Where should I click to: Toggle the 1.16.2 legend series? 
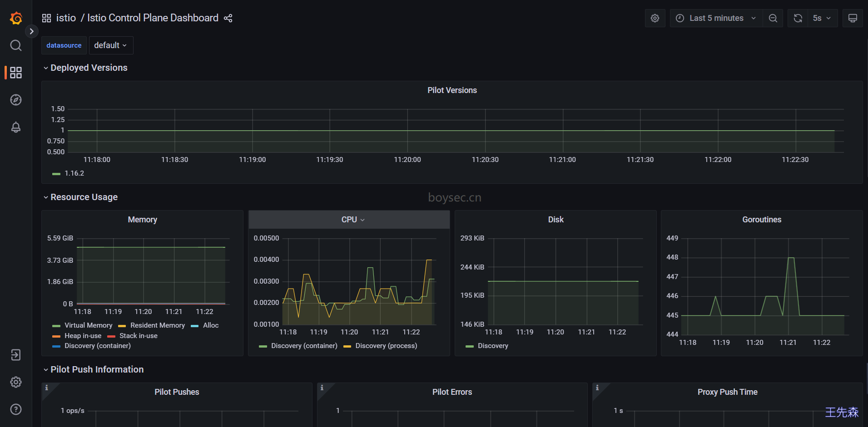click(x=74, y=173)
